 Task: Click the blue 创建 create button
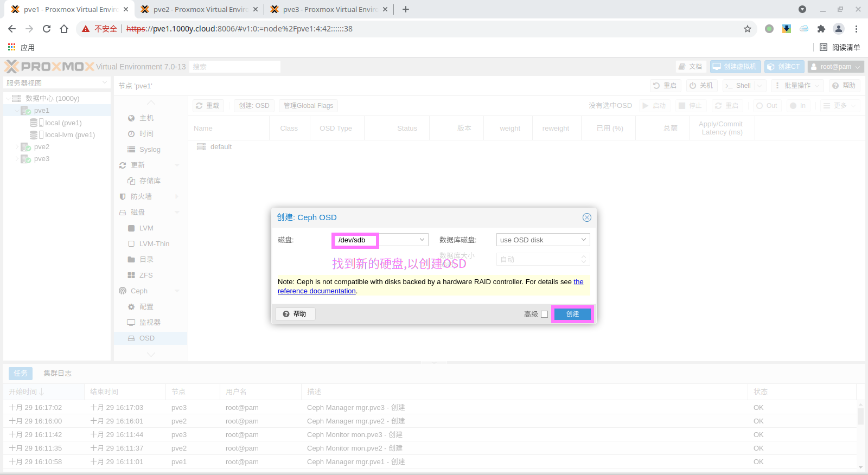coord(572,314)
